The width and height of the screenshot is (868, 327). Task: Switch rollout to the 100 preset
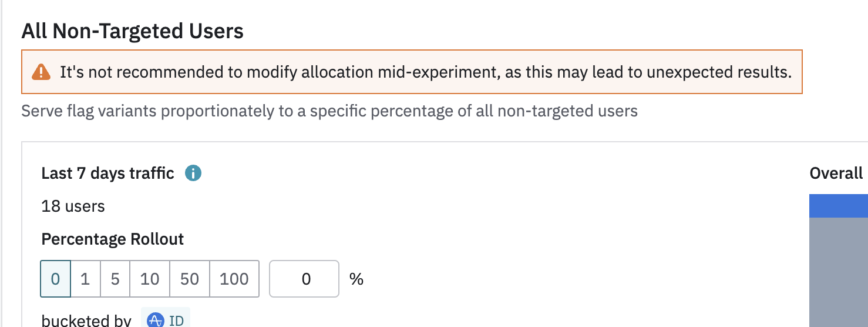(234, 279)
